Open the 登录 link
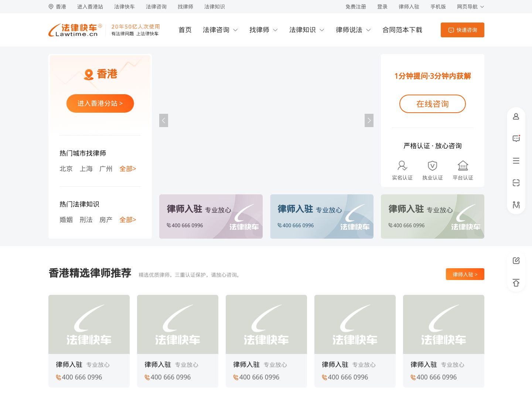The width and height of the screenshot is (532, 399). point(382,7)
